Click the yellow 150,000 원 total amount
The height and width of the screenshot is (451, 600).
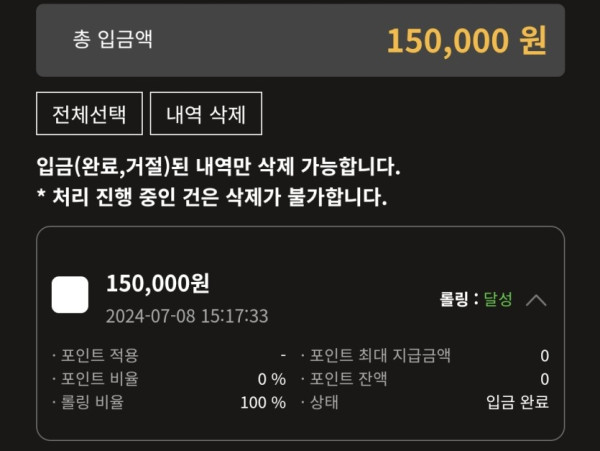pos(467,41)
